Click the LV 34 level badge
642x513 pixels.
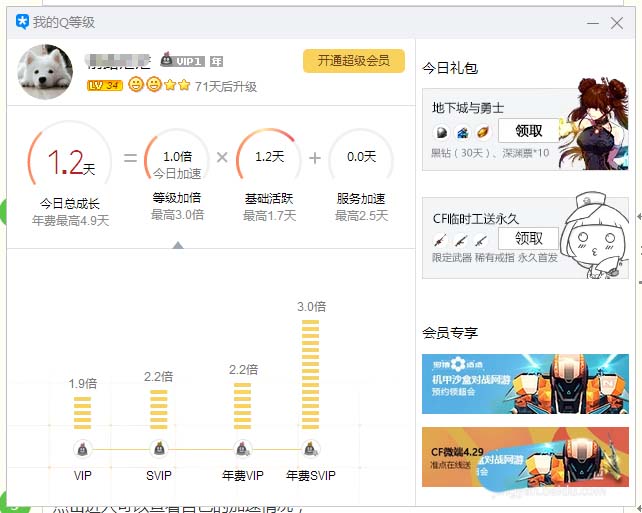pos(105,85)
